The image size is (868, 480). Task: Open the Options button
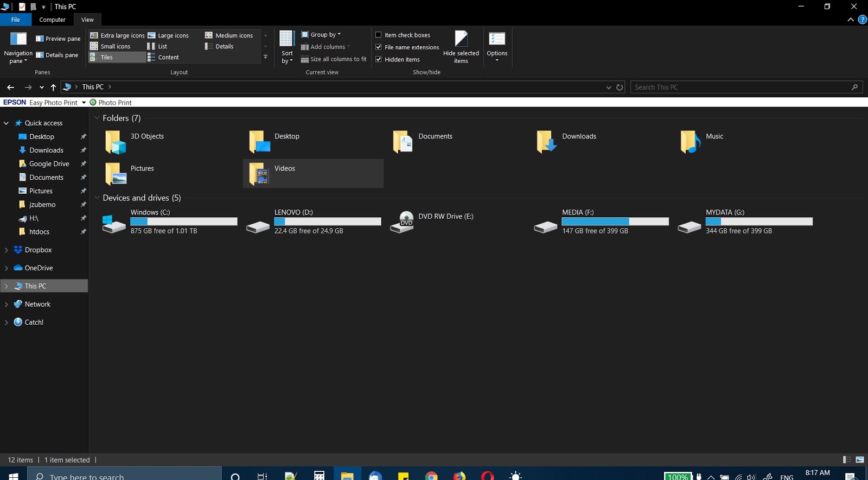[x=497, y=48]
